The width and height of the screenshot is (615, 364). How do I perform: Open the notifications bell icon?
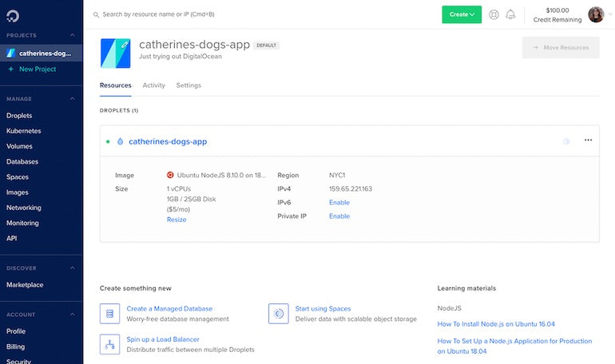[510, 14]
